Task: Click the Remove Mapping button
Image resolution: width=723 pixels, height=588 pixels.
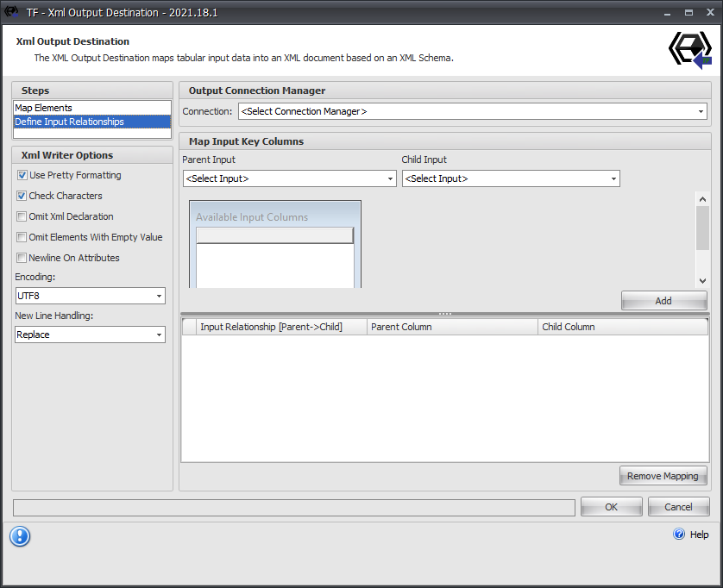Action: click(663, 475)
